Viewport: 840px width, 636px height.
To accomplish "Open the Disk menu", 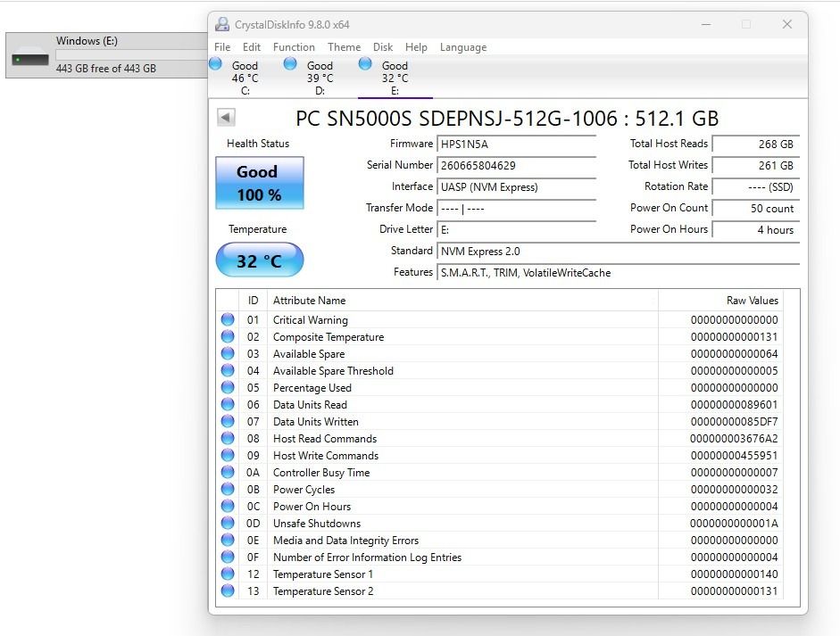I will (383, 47).
